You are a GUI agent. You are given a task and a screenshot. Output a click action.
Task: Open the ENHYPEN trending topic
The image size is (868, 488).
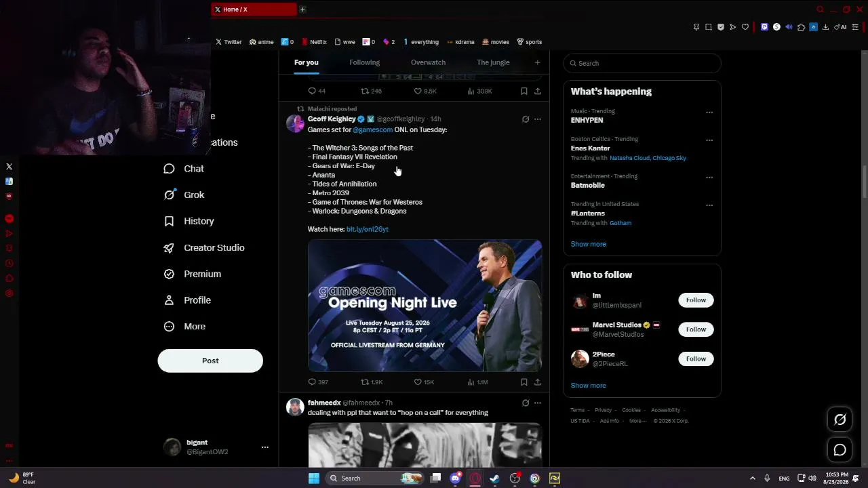tap(587, 120)
